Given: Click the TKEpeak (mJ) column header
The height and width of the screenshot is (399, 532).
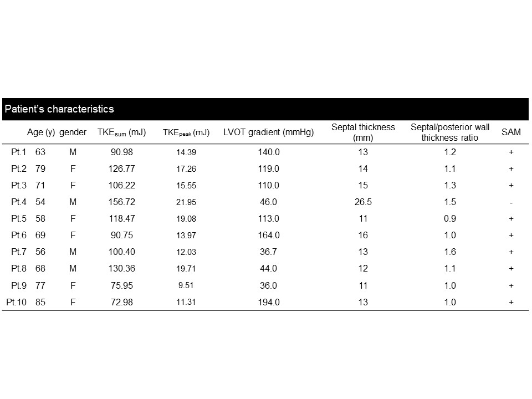Looking at the screenshot, I should [x=186, y=132].
